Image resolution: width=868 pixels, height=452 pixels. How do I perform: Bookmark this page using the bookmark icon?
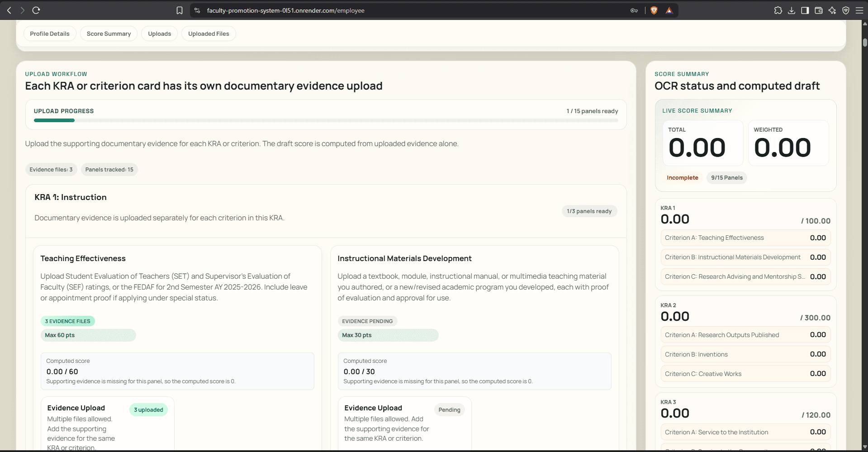click(x=180, y=10)
